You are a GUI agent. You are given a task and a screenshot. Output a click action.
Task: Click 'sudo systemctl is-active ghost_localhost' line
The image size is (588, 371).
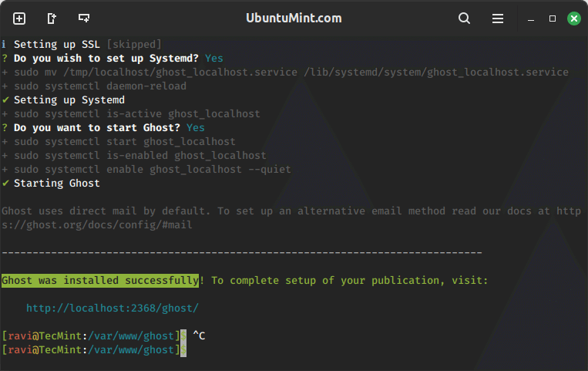[x=131, y=114]
